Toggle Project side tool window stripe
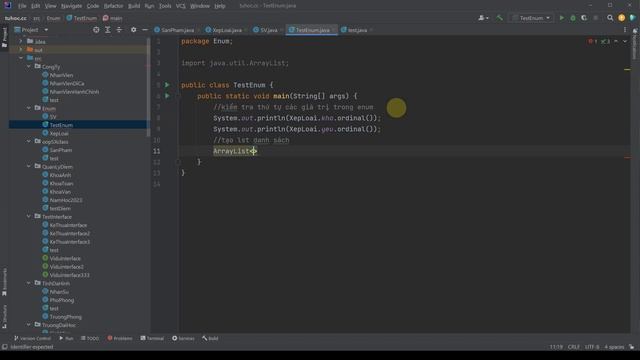640x360 pixels. 4,37
